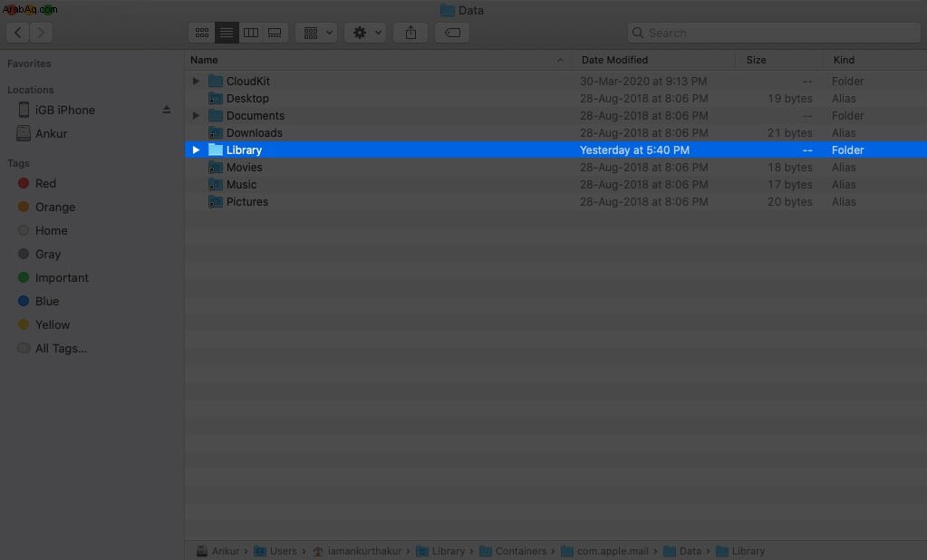The height and width of the screenshot is (560, 927).
Task: Select the Library folder icon
Action: coord(216,150)
